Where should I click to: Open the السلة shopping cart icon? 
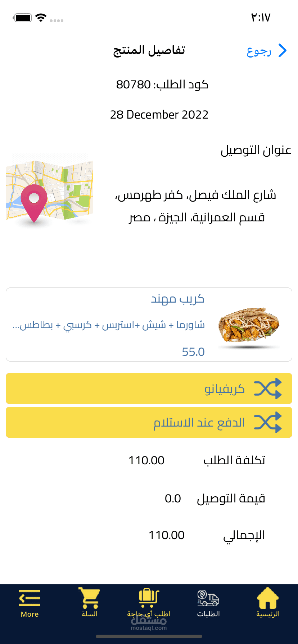pos(89,598)
